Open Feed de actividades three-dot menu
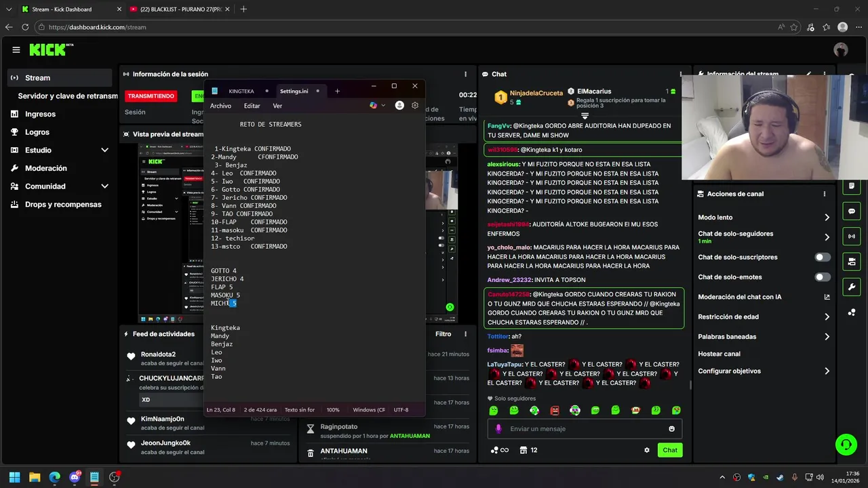868x488 pixels. pyautogui.click(x=465, y=334)
